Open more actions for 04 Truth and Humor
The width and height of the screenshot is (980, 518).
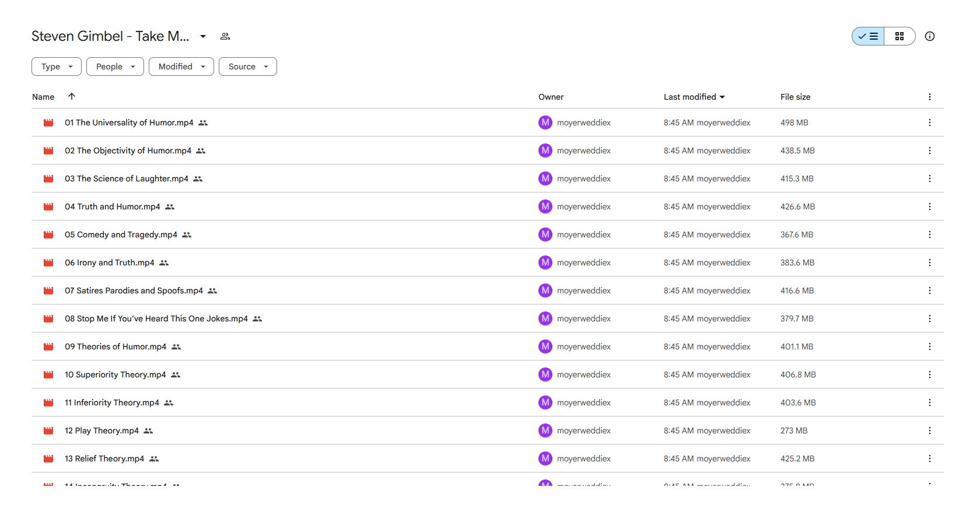930,206
